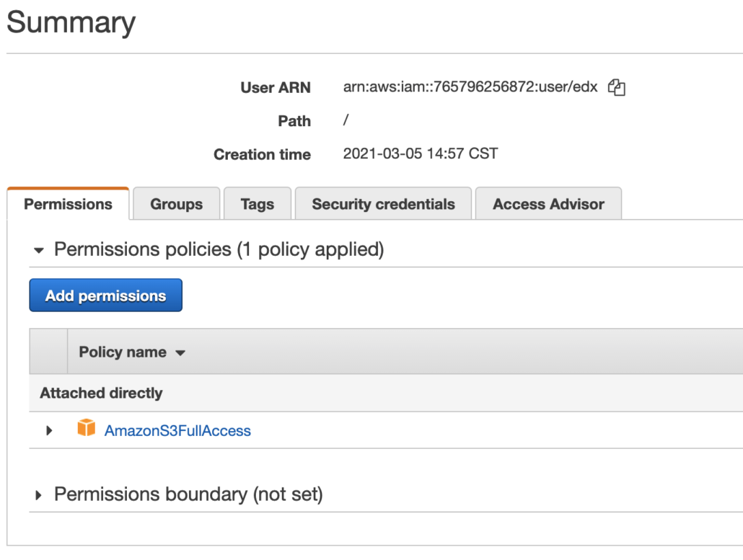Copy the User ARN to clipboard

coord(616,88)
